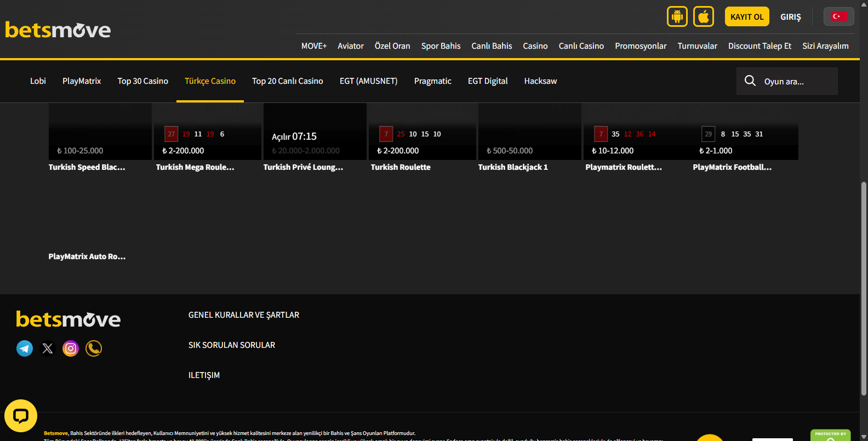Click the KAYIT OL register button
The image size is (868, 441).
click(747, 16)
